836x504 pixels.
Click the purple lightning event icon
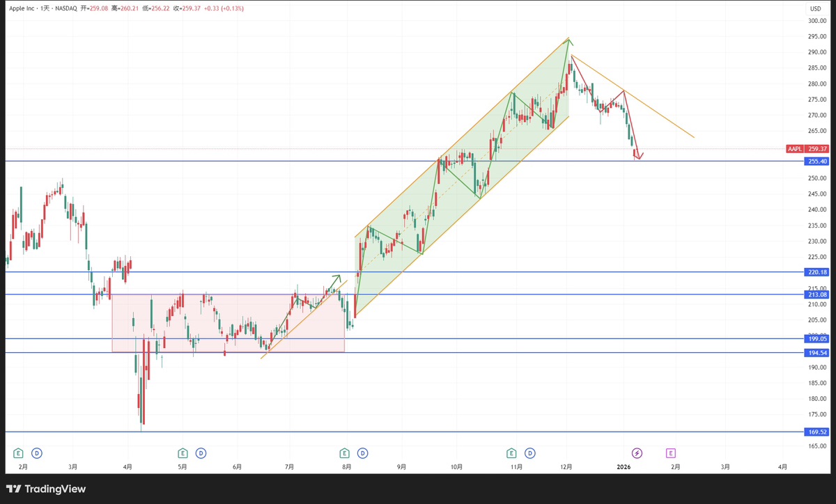tap(637, 452)
